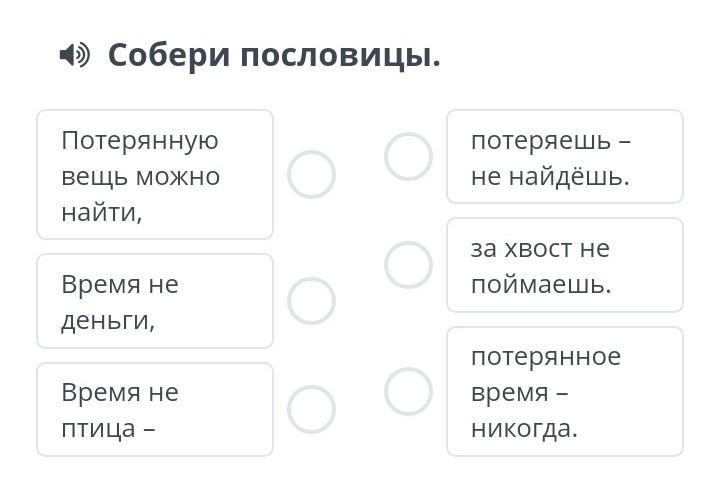
Task: Click the word 'найдёшь.' in right card
Action: pos(569,176)
